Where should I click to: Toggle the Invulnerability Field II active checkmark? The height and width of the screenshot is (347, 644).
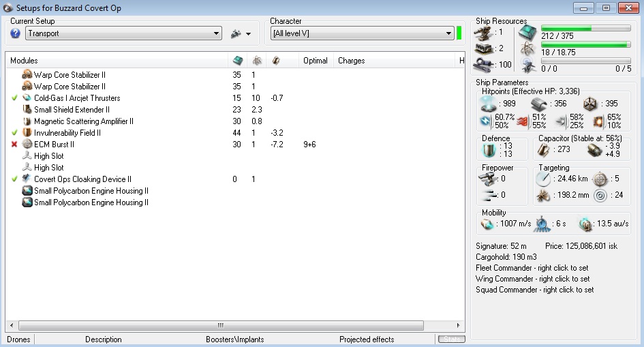pyautogui.click(x=14, y=133)
